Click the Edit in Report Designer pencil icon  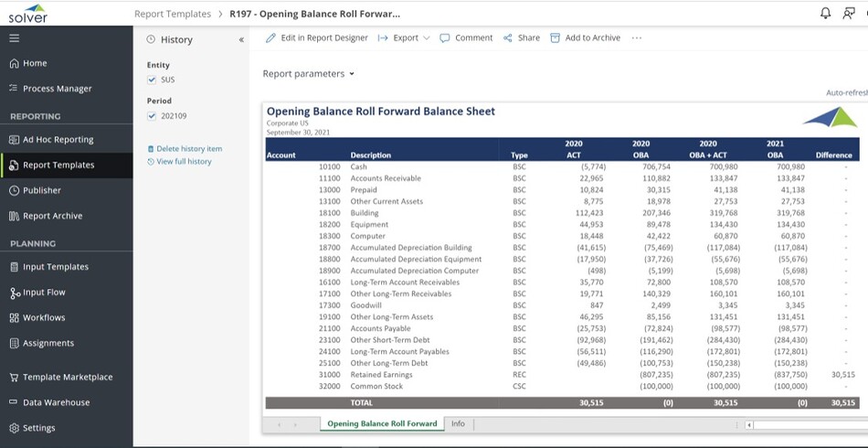click(x=270, y=38)
